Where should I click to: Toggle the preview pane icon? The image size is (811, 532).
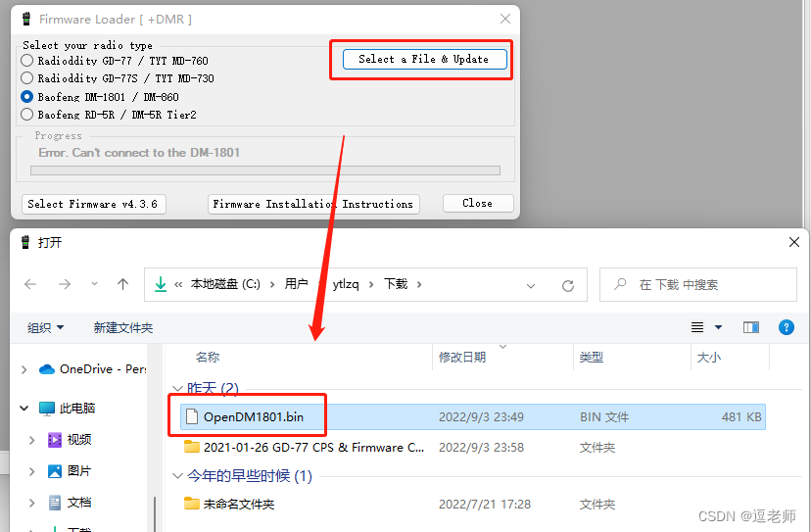[751, 327]
